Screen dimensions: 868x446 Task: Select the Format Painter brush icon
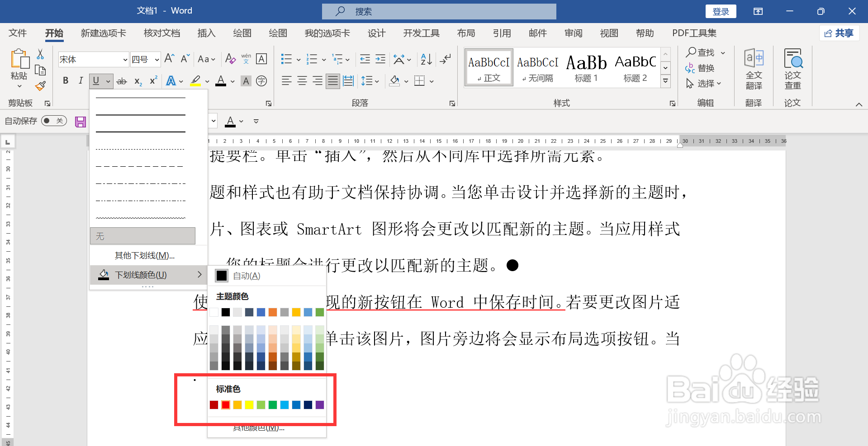click(x=40, y=85)
